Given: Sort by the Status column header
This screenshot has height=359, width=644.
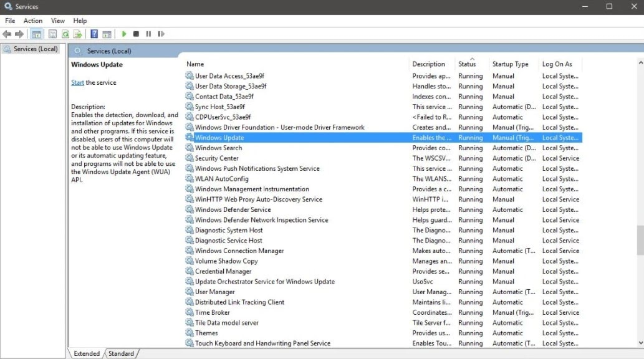Looking at the screenshot, I should tap(467, 64).
